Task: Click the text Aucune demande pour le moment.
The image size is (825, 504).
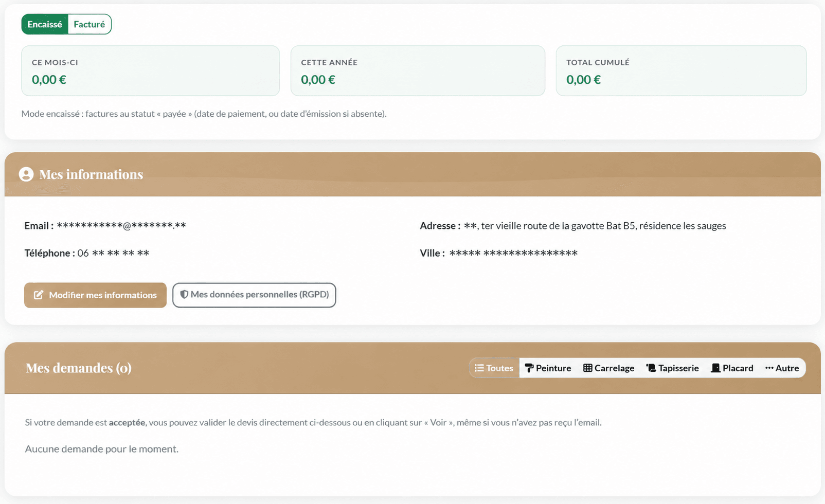Action: tap(102, 449)
